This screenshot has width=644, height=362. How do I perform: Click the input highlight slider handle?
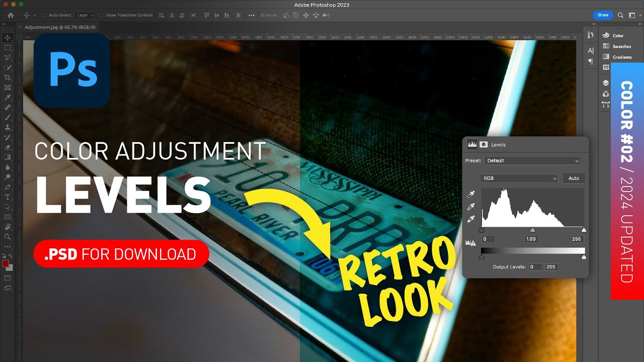click(584, 230)
